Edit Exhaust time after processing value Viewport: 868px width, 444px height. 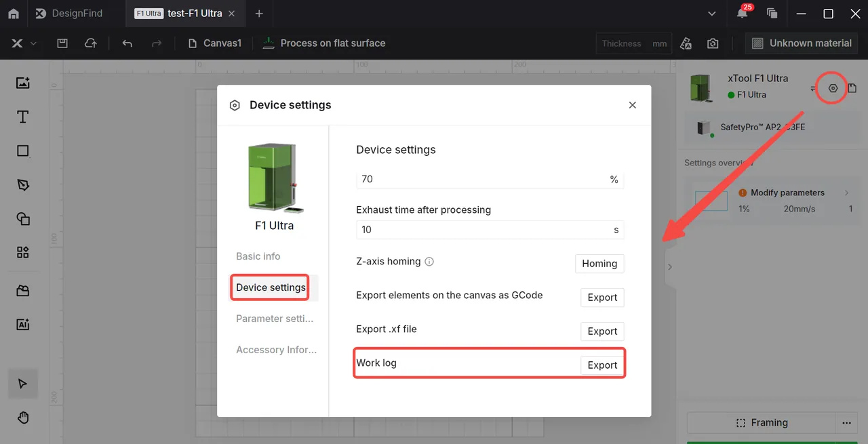point(490,230)
